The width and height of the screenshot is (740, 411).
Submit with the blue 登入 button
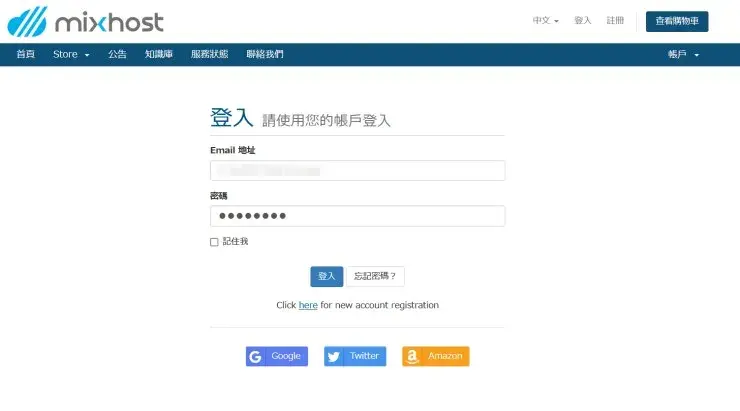[x=327, y=276]
